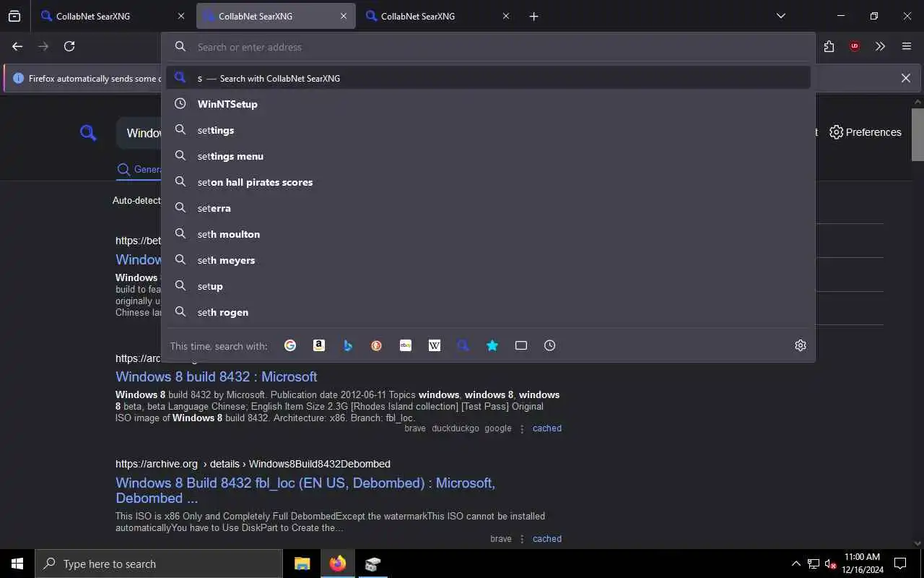Click the Firefox taskbar icon
The width and height of the screenshot is (924, 578).
(x=337, y=564)
